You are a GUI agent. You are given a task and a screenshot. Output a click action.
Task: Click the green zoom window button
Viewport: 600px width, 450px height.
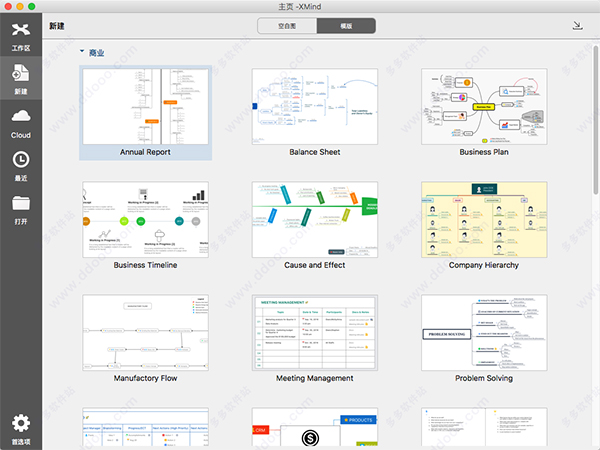point(32,7)
